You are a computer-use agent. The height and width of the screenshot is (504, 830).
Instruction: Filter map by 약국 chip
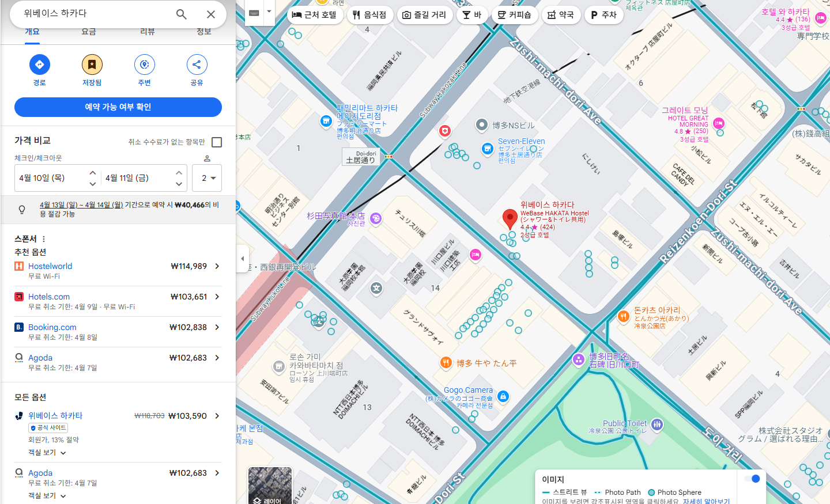point(561,15)
